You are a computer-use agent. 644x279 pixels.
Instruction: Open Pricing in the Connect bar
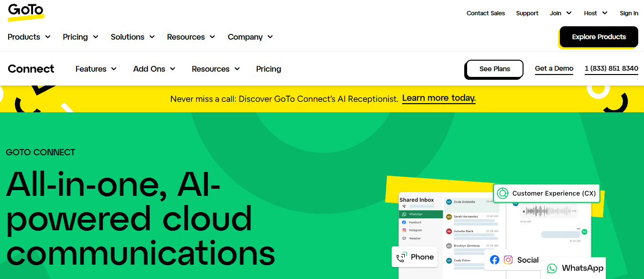point(269,69)
